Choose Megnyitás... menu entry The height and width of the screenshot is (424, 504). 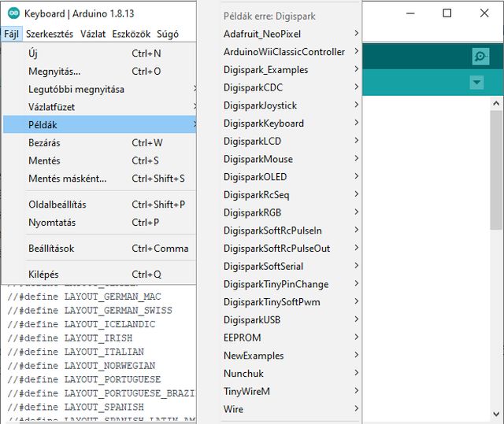point(100,72)
